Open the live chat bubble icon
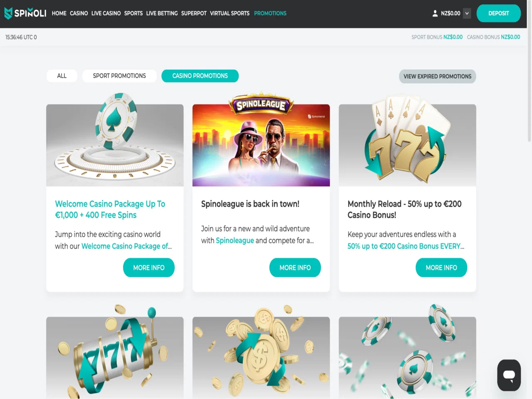Screen dimensions: 532x399 [x=509, y=375]
